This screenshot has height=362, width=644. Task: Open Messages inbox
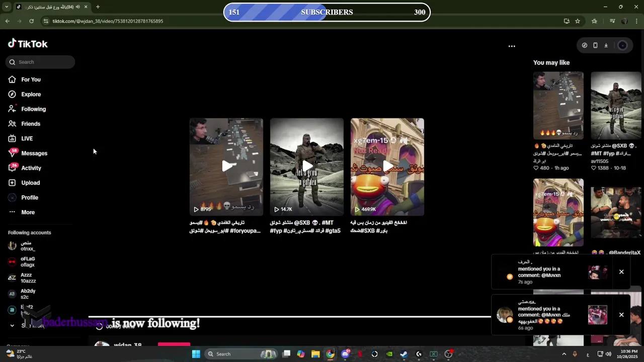[28, 153]
